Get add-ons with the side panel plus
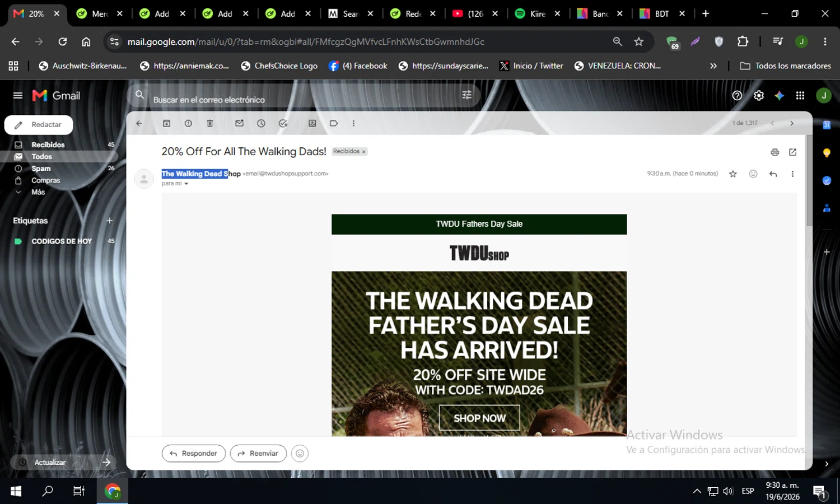 [827, 252]
